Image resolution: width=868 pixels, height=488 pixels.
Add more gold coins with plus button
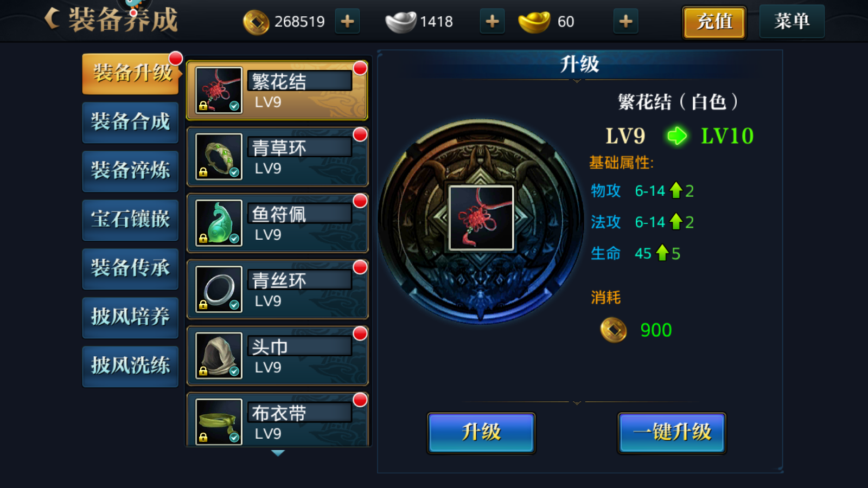(x=347, y=22)
